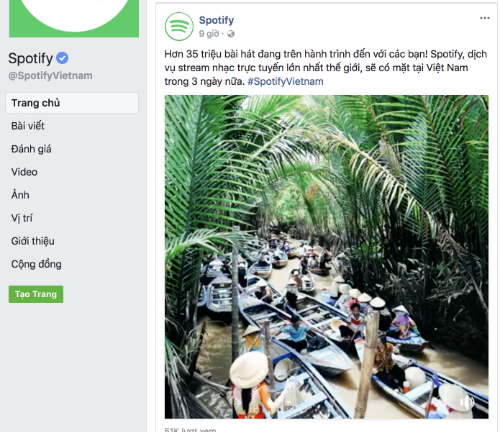
Task: Select Vị trí in the page menu
Action: pyautogui.click(x=22, y=218)
